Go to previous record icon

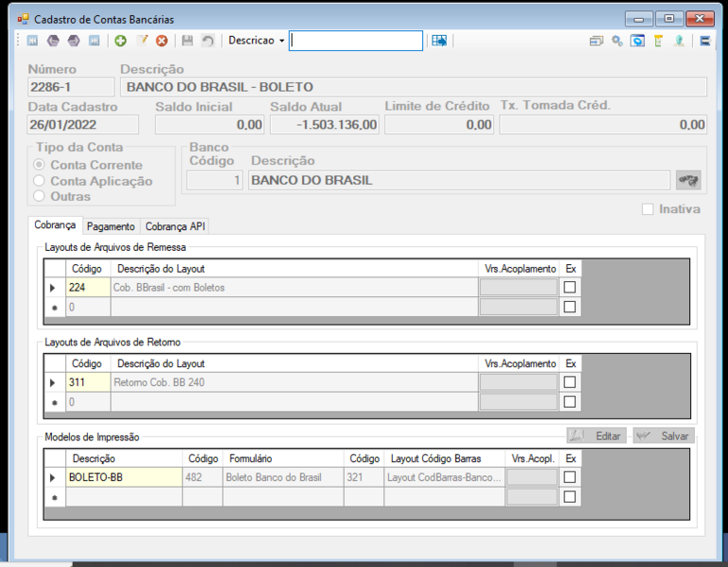click(x=53, y=41)
